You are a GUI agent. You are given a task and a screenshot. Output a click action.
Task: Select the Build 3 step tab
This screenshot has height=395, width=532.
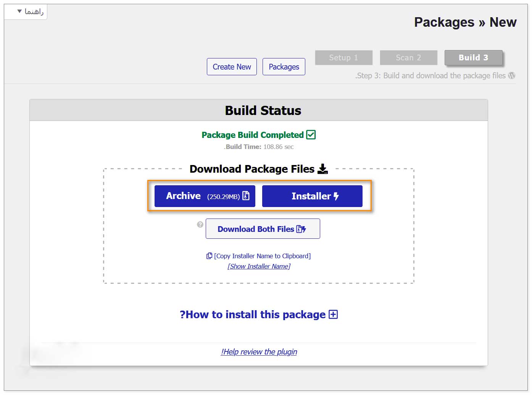473,58
